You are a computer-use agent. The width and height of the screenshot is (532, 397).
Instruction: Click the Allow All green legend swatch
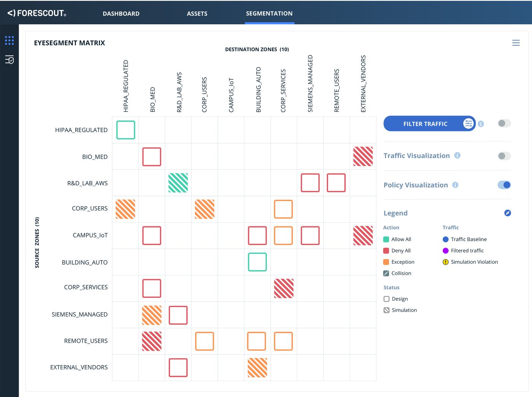[x=386, y=239]
